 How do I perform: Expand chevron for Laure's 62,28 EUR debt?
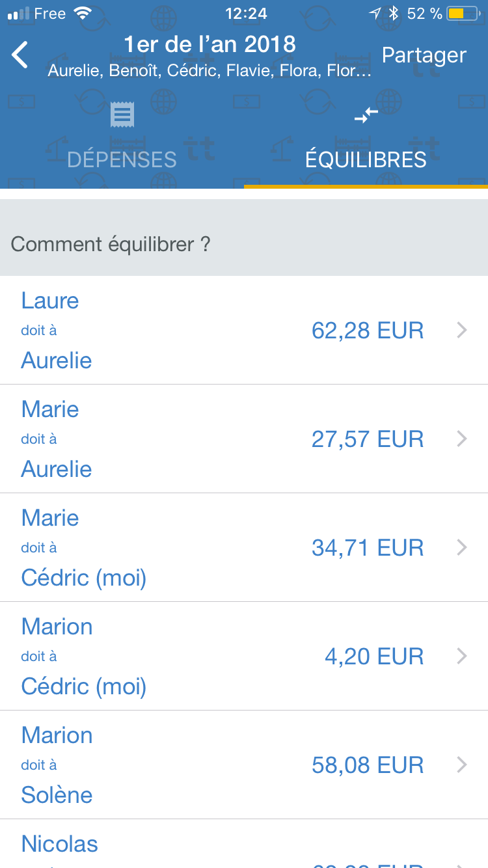pyautogui.click(x=462, y=331)
